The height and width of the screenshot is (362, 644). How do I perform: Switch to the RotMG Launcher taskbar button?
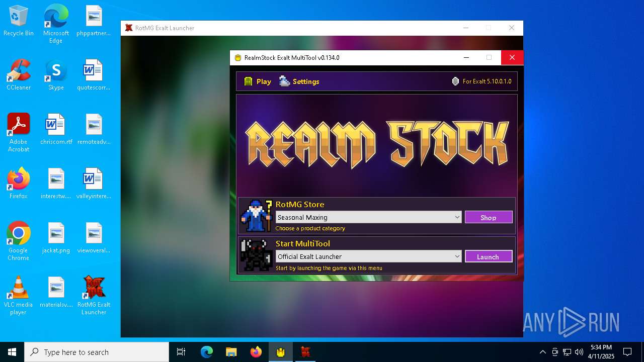pyautogui.click(x=305, y=352)
